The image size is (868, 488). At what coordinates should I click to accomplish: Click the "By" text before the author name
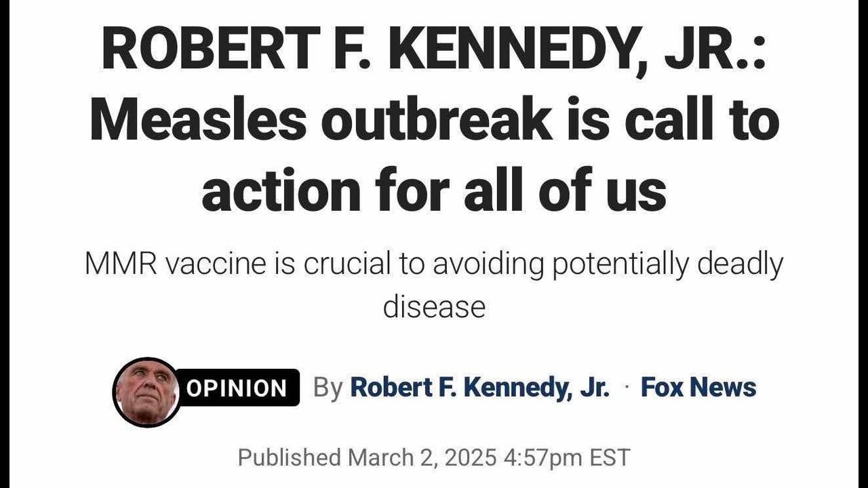328,388
